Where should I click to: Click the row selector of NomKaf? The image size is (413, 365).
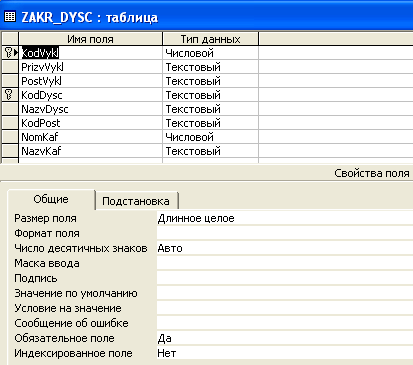10,137
